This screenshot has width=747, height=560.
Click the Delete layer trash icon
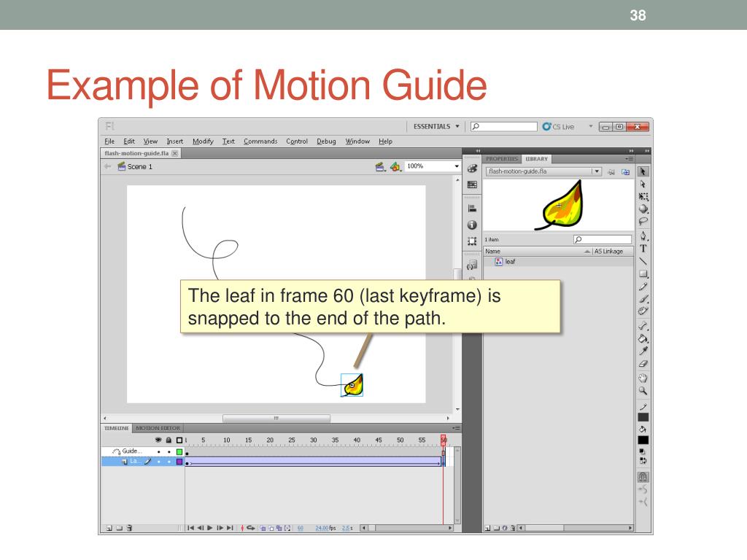point(130,528)
